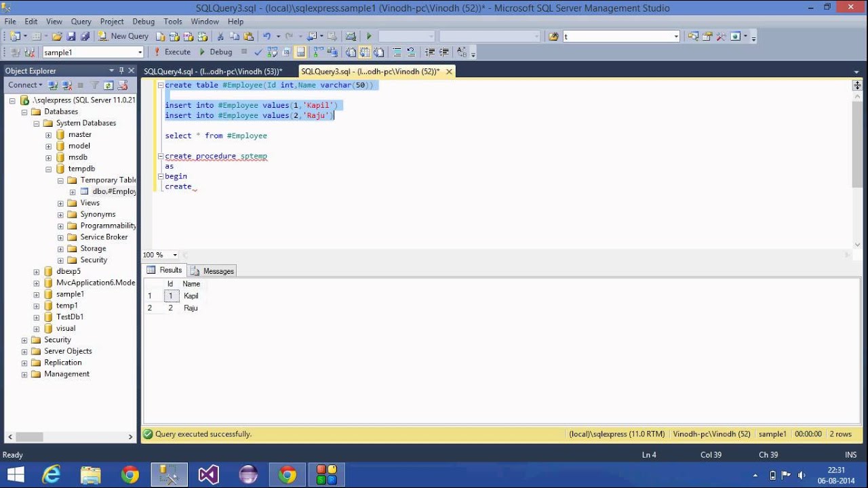The image size is (868, 488).
Task: Click the Paste clipboard icon
Action: [249, 36]
